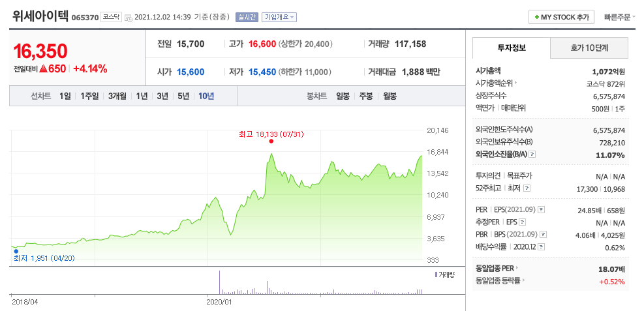This screenshot has width=644, height=311.
Task: Click the 거래대금 value 1,888 백만
Action: pyautogui.click(x=421, y=72)
